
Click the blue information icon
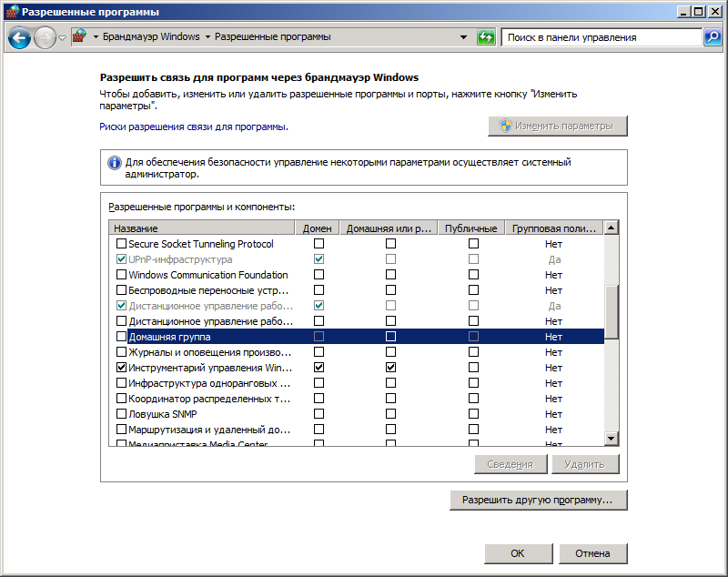(114, 163)
